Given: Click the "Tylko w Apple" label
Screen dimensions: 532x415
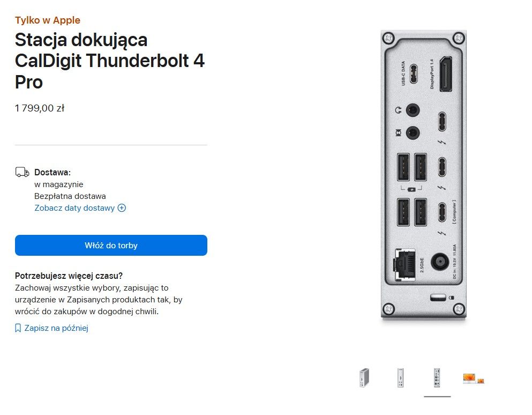Looking at the screenshot, I should point(48,20).
